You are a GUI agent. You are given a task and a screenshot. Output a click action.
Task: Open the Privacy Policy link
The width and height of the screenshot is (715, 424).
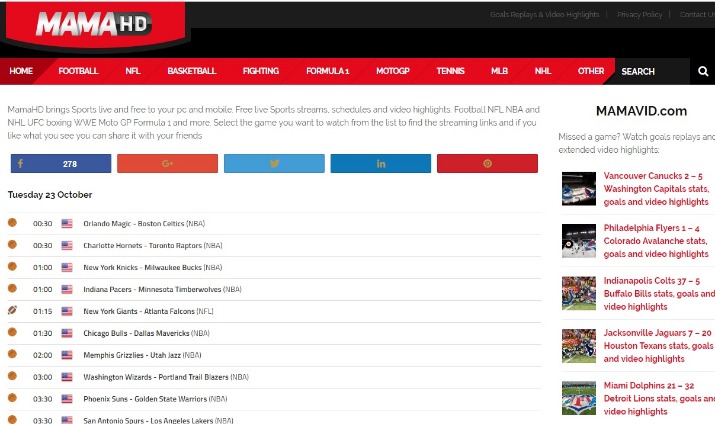coord(639,15)
